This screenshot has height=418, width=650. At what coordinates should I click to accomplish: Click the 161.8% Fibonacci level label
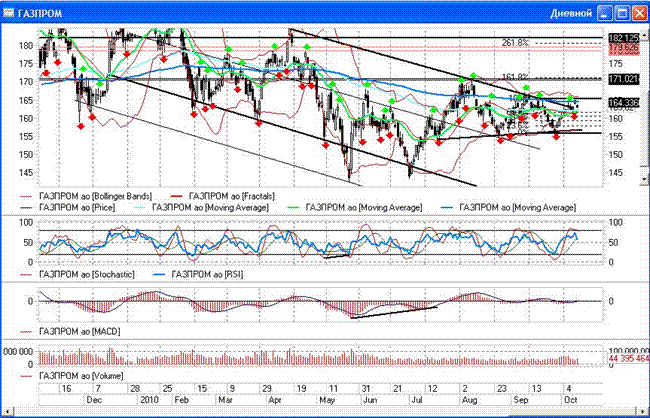coord(515,77)
